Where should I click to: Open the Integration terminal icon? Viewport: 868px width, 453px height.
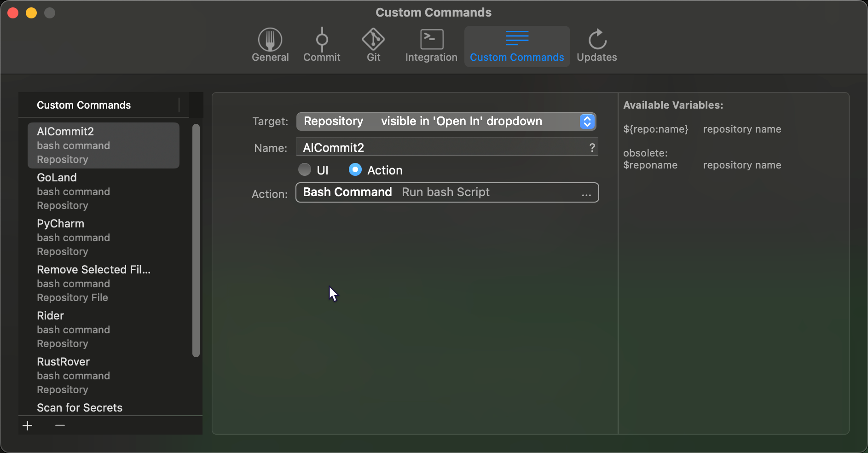click(431, 40)
